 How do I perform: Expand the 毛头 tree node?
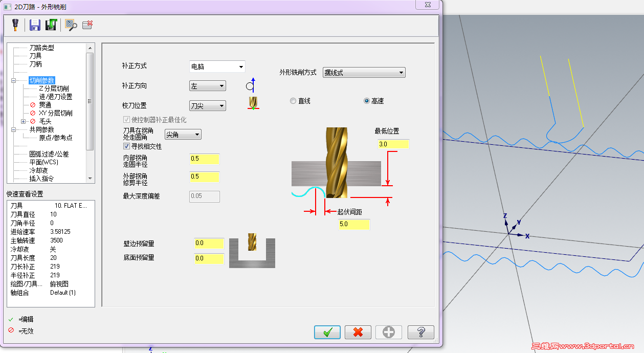24,121
